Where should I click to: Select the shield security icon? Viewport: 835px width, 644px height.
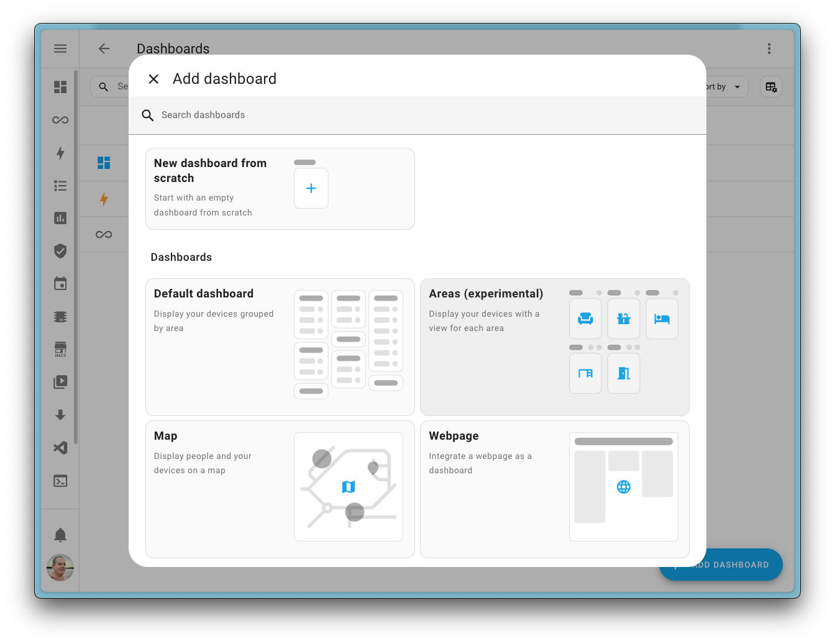pyautogui.click(x=60, y=251)
